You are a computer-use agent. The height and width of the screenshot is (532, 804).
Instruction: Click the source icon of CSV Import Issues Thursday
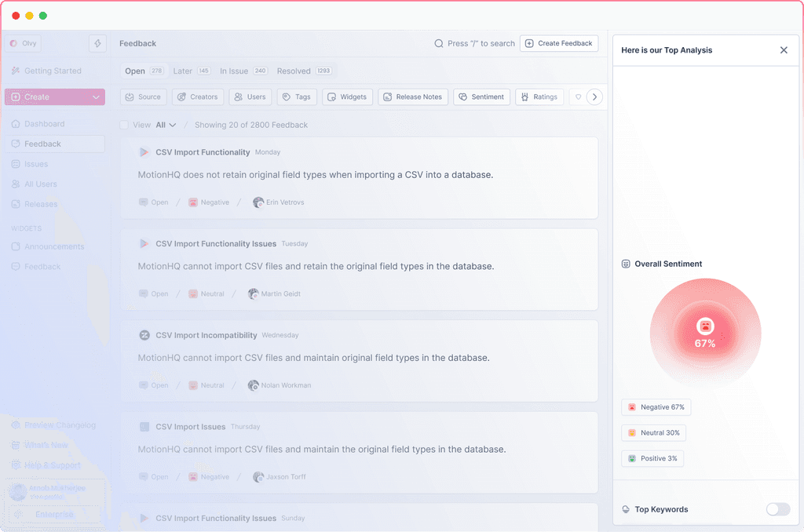144,427
